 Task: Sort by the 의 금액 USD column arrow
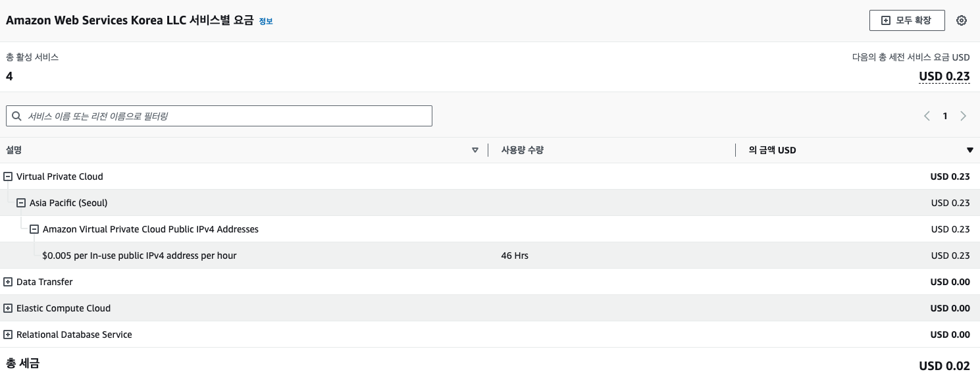pos(969,150)
